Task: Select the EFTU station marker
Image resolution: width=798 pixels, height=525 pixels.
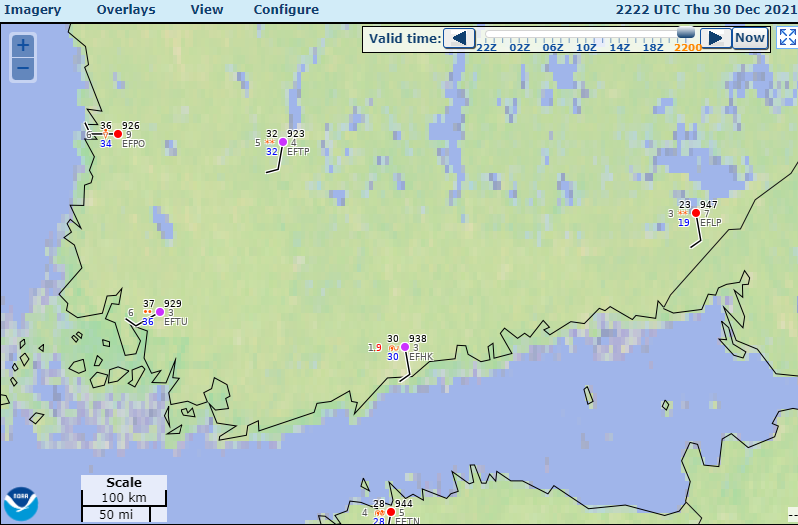Action: 160,312
